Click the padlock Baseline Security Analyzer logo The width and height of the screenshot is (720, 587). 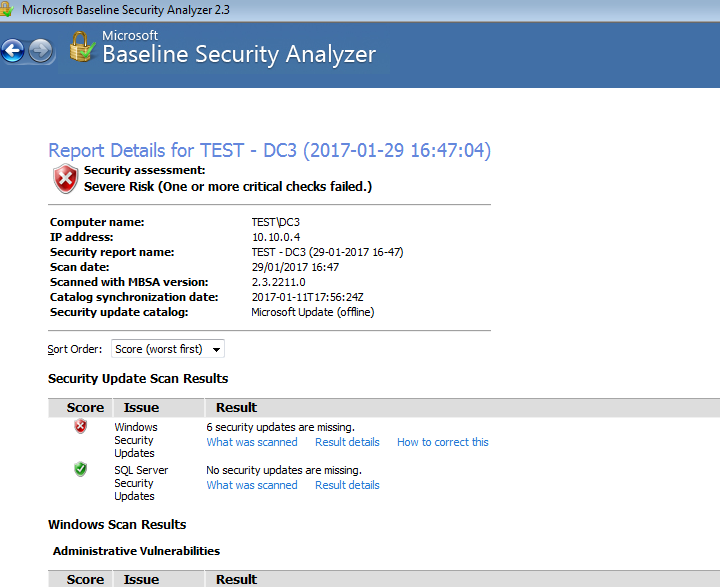pos(82,46)
